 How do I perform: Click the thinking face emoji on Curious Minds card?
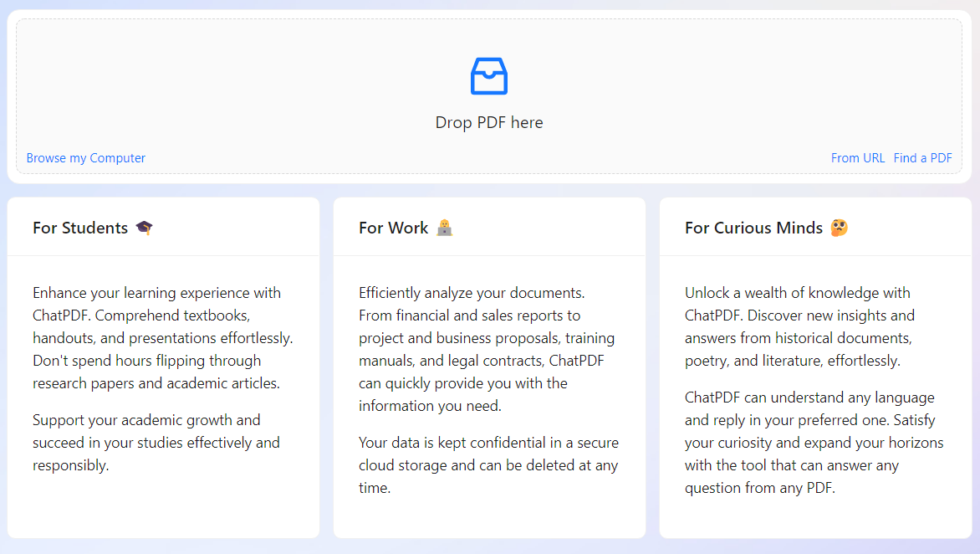tap(838, 227)
